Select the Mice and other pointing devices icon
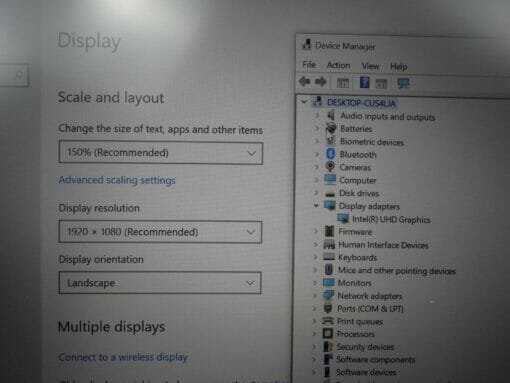This screenshot has height=383, width=510. pos(329,270)
